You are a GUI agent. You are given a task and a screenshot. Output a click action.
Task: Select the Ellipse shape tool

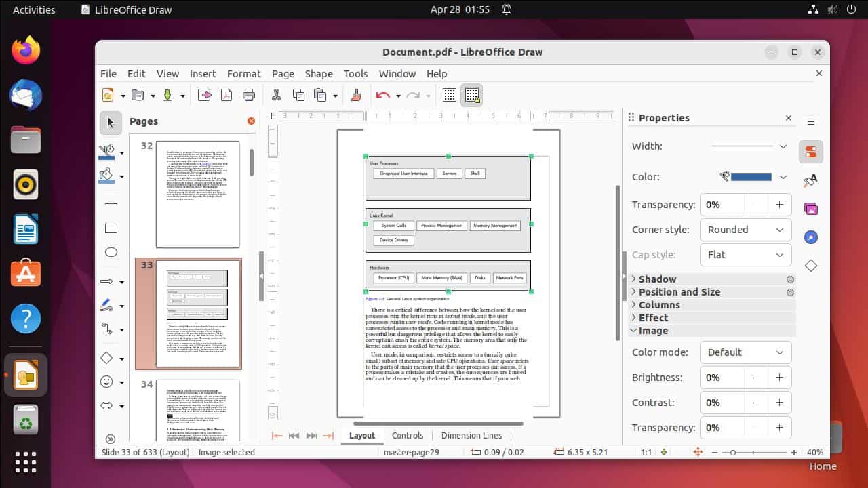coord(111,252)
